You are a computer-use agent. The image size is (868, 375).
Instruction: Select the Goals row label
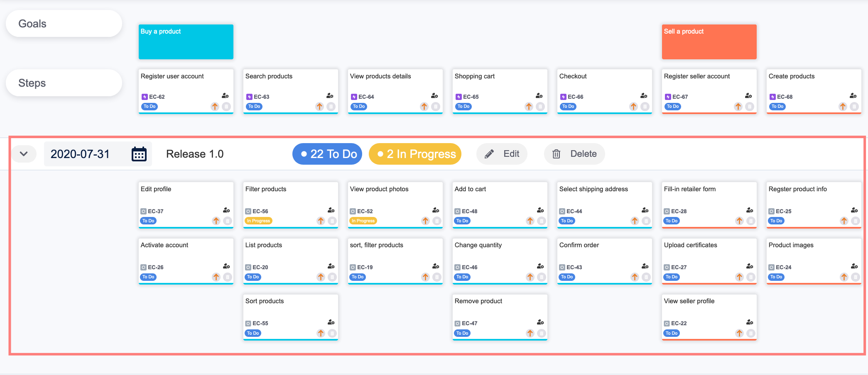pyautogui.click(x=64, y=24)
